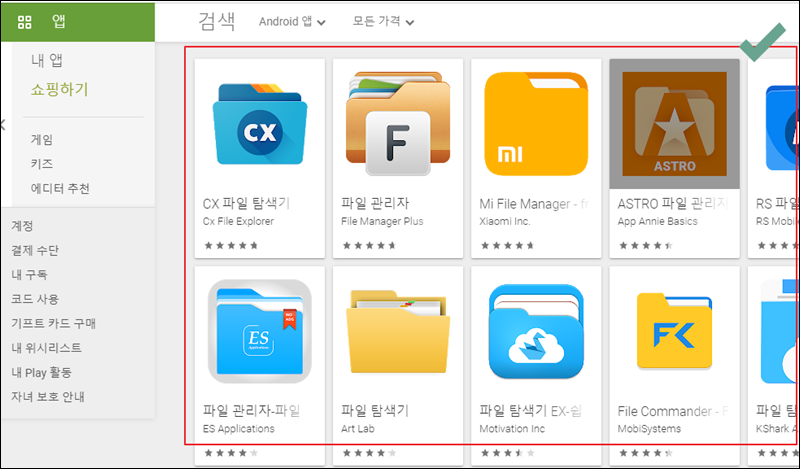Click the Motivation Inc developer name
Viewport: 800px width, 469px height.
pyautogui.click(x=512, y=429)
